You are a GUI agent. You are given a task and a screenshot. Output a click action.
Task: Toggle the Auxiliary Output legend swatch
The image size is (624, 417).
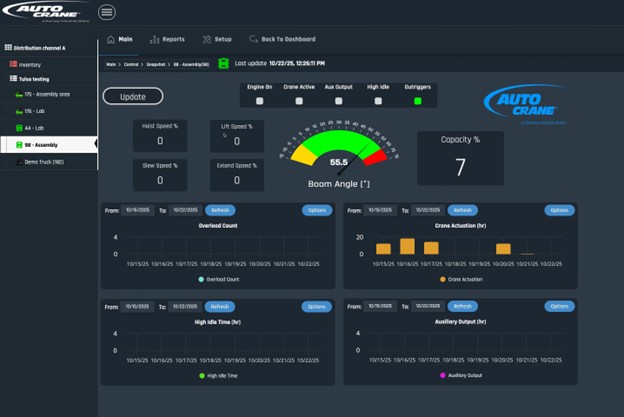(443, 375)
